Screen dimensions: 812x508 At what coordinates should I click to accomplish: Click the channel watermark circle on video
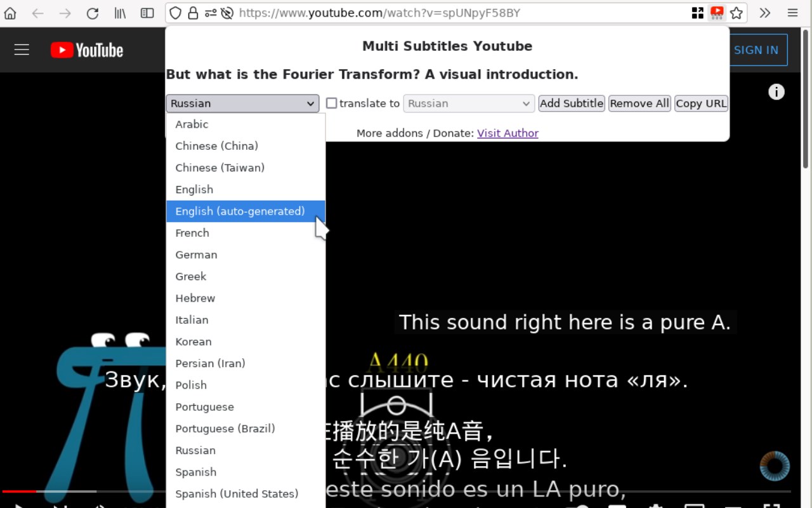click(775, 466)
